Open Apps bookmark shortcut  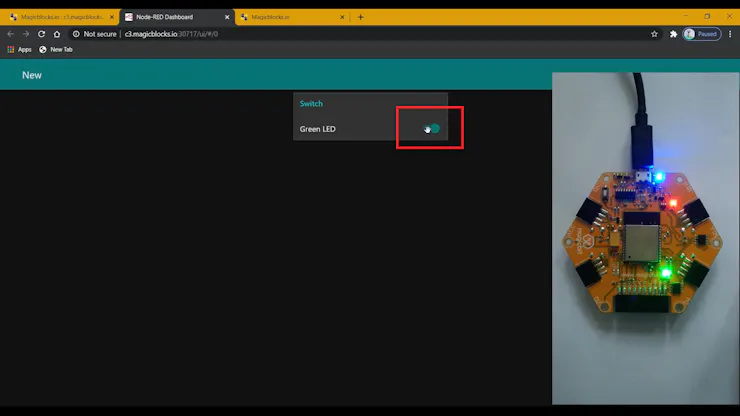(19, 50)
